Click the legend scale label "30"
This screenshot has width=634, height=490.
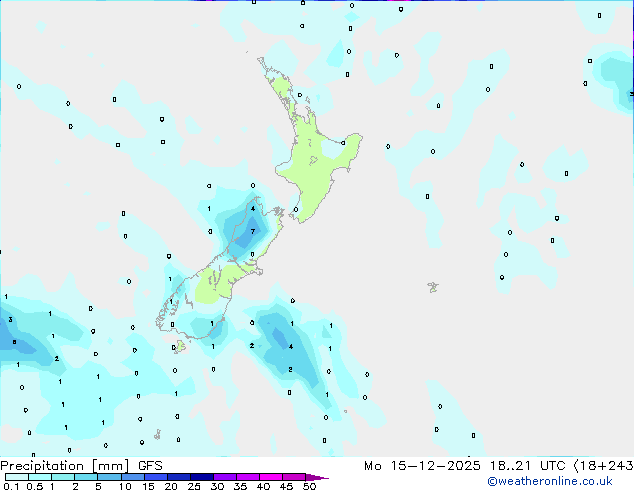[x=217, y=486]
